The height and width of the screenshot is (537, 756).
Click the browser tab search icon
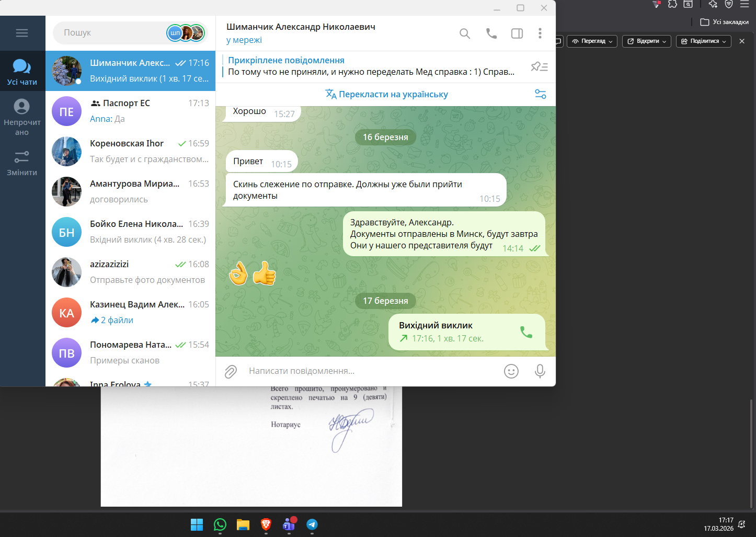click(x=689, y=4)
